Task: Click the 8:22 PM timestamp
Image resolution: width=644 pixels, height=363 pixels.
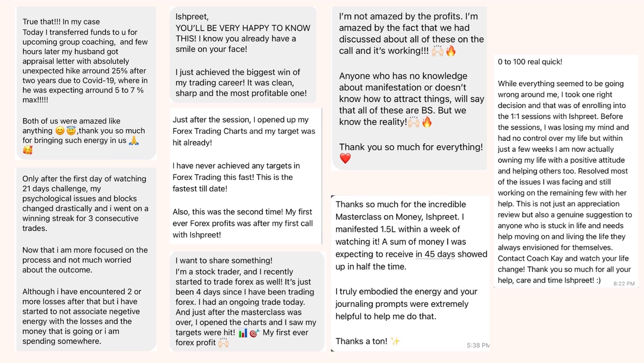Action: tap(624, 284)
